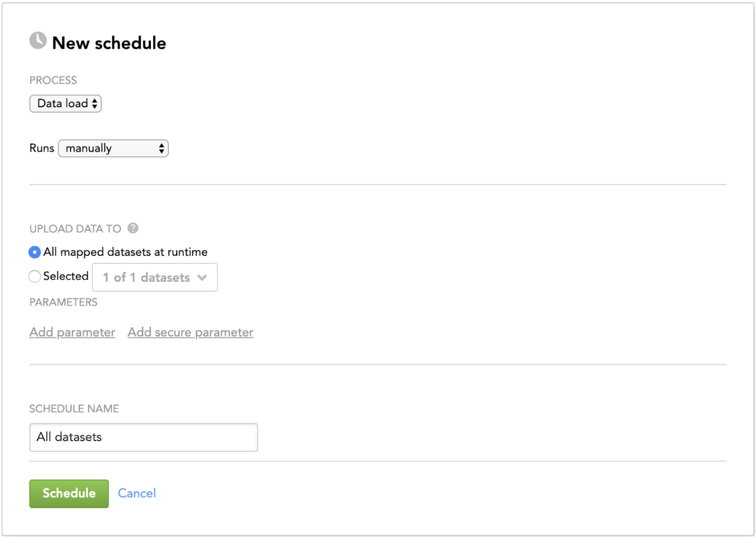The image size is (756, 538).
Task: Click the SCHEDULE NAME field label
Action: (74, 409)
